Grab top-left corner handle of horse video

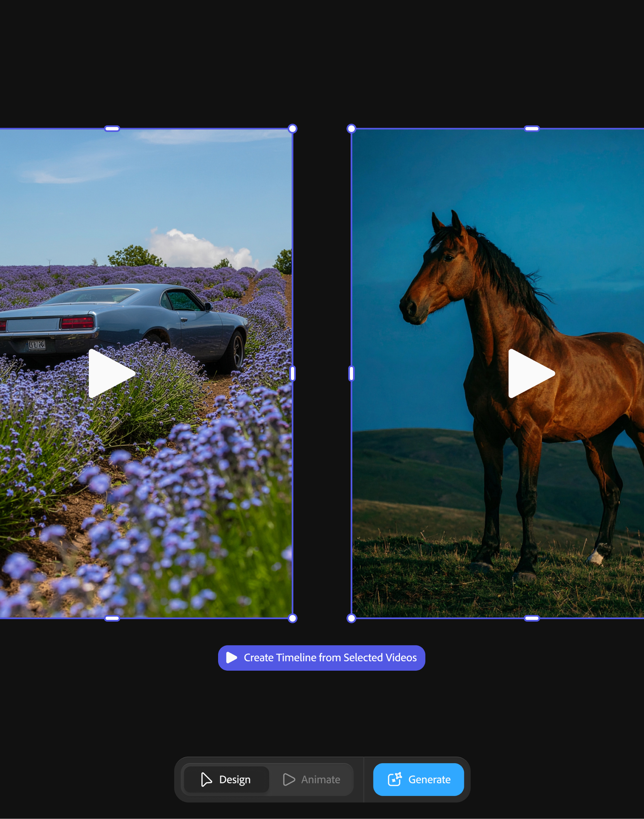pyautogui.click(x=351, y=129)
